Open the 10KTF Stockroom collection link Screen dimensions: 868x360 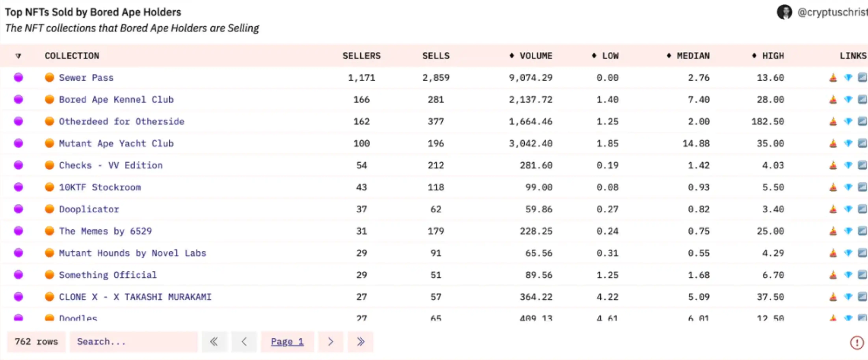pos(100,187)
